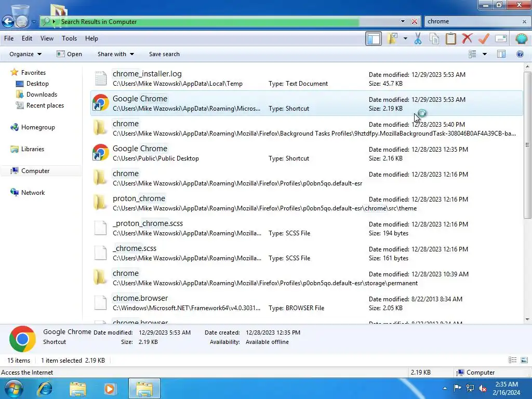The height and width of the screenshot is (399, 532).
Task: Open the File menu
Action: click(x=9, y=38)
